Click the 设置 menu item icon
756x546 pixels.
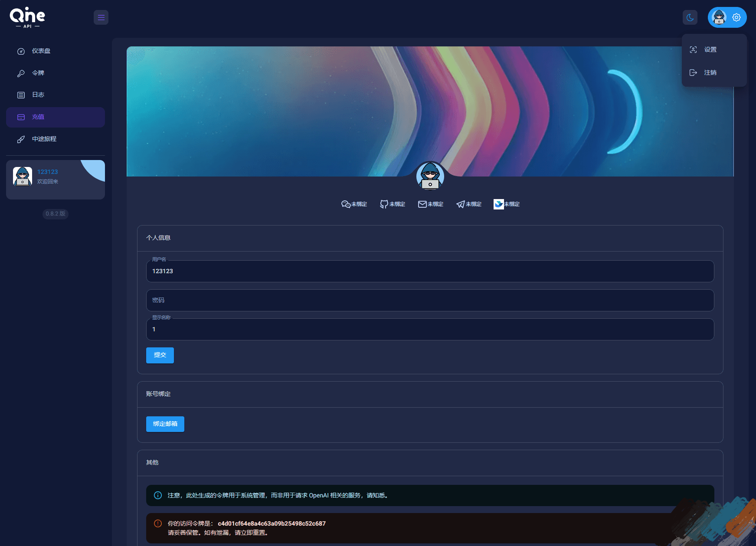[x=693, y=49]
